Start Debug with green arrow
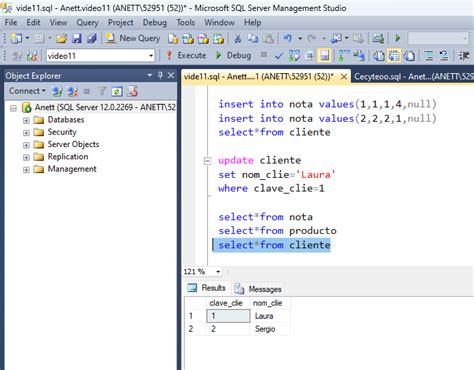The width and height of the screenshot is (474, 370). click(x=233, y=55)
